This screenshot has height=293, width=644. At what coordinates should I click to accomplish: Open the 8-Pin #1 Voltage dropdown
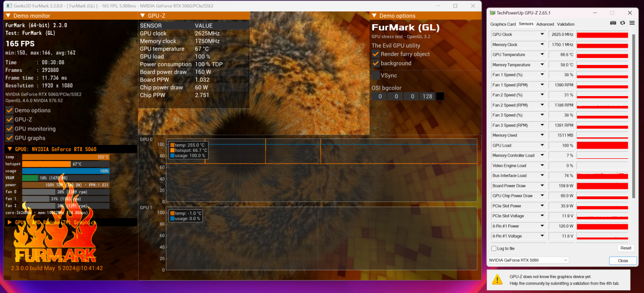542,236
